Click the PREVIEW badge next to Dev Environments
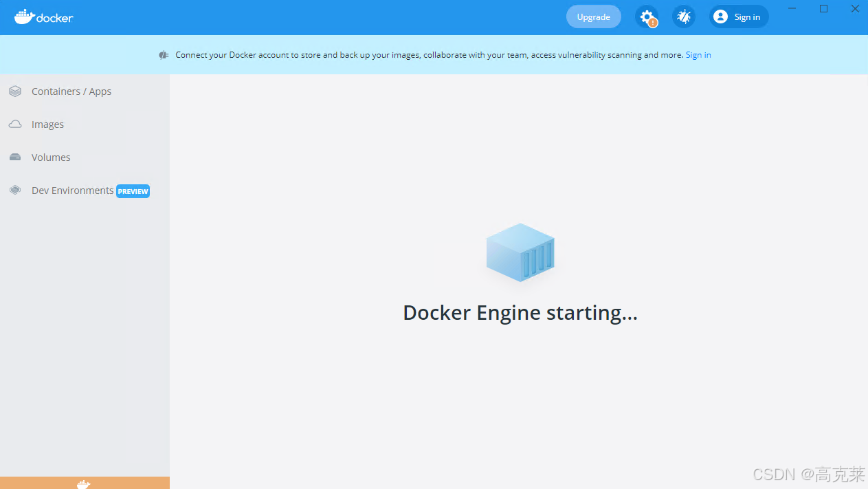The height and width of the screenshot is (489, 868). pyautogui.click(x=133, y=191)
